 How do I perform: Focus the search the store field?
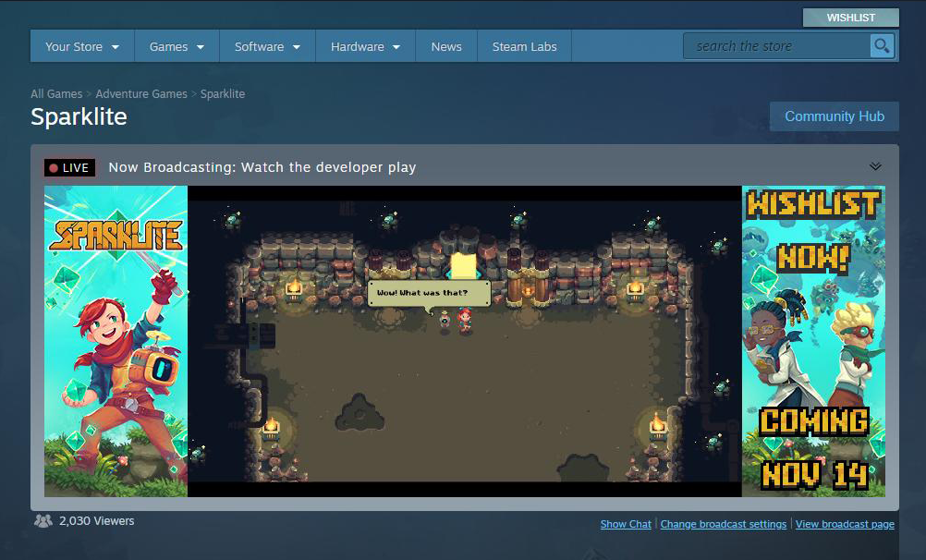776,45
